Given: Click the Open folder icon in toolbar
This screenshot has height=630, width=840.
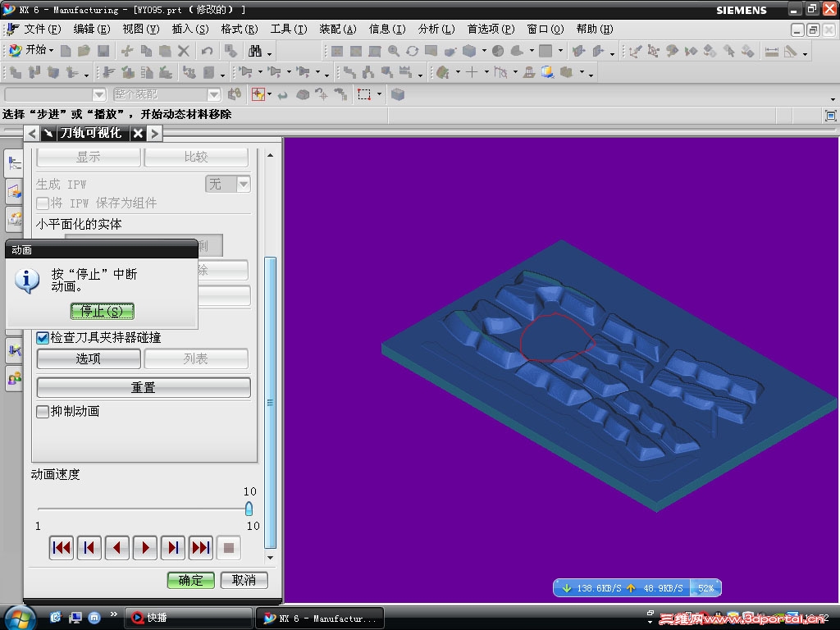Looking at the screenshot, I should pyautogui.click(x=84, y=51).
